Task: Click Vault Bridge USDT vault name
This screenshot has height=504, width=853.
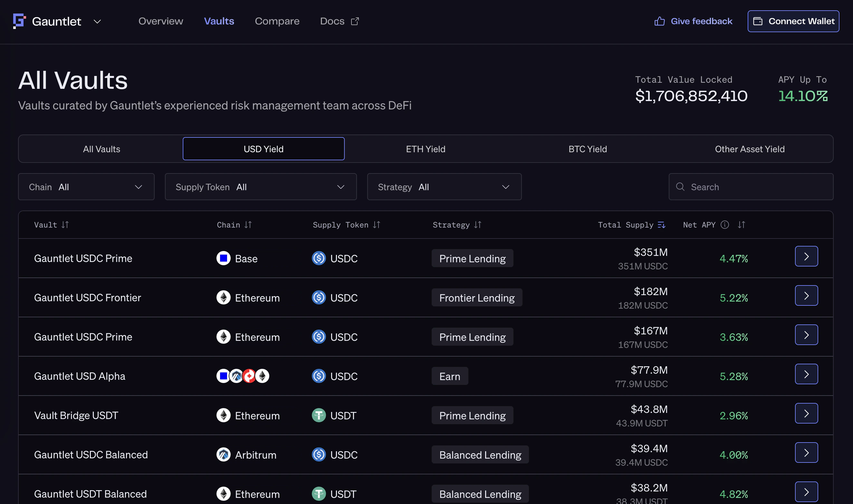Action: click(x=76, y=415)
